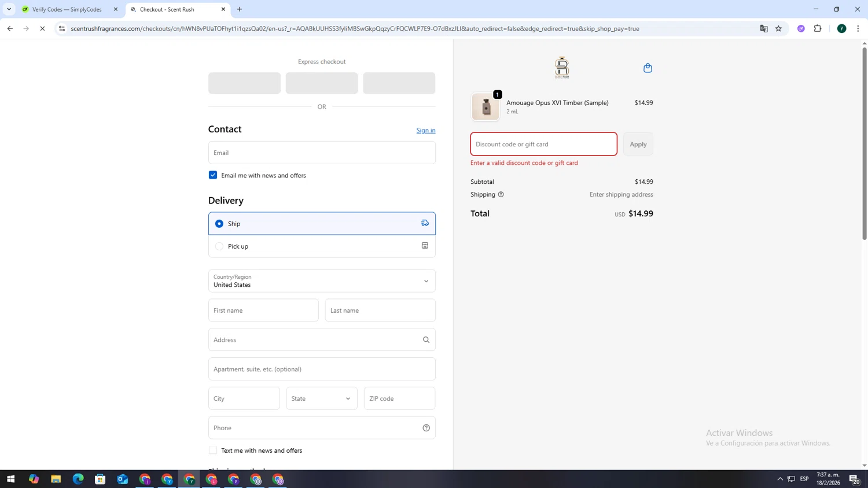Open Microsoft Store from taskbar

click(100, 479)
